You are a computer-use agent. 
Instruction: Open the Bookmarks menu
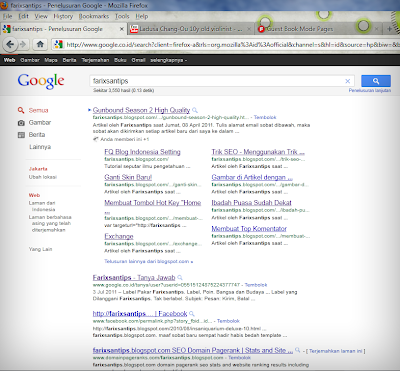tap(94, 16)
